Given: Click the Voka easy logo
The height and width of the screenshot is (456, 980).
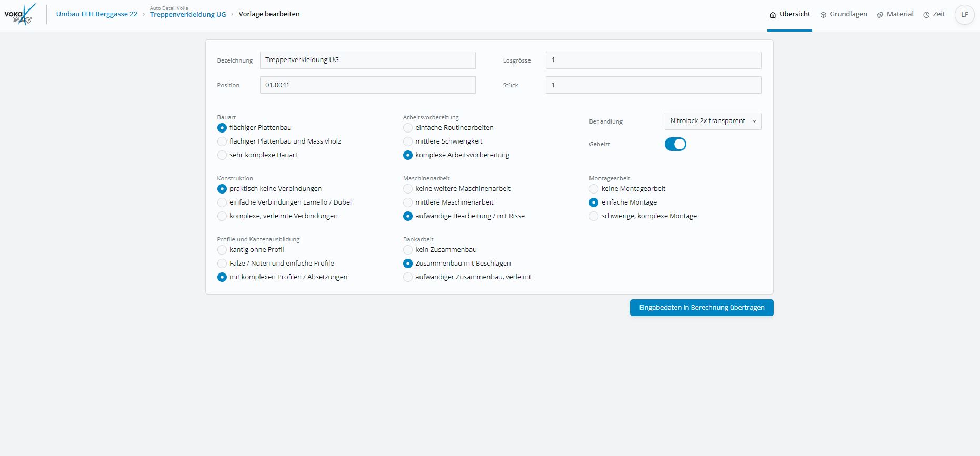Looking at the screenshot, I should coord(20,14).
